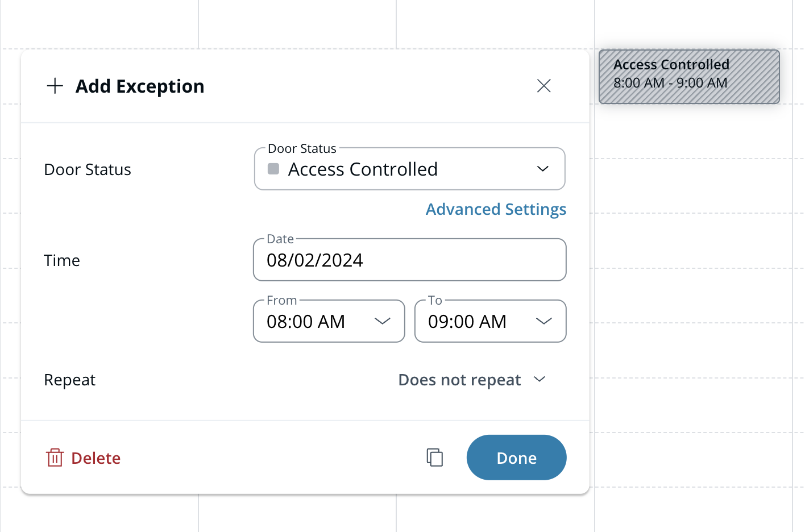
Task: Click the chevron next to Does not repeat
Action: point(540,379)
